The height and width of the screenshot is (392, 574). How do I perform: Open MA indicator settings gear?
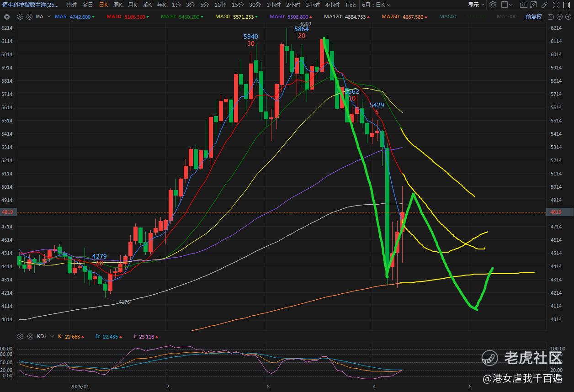pyautogui.click(x=20, y=16)
